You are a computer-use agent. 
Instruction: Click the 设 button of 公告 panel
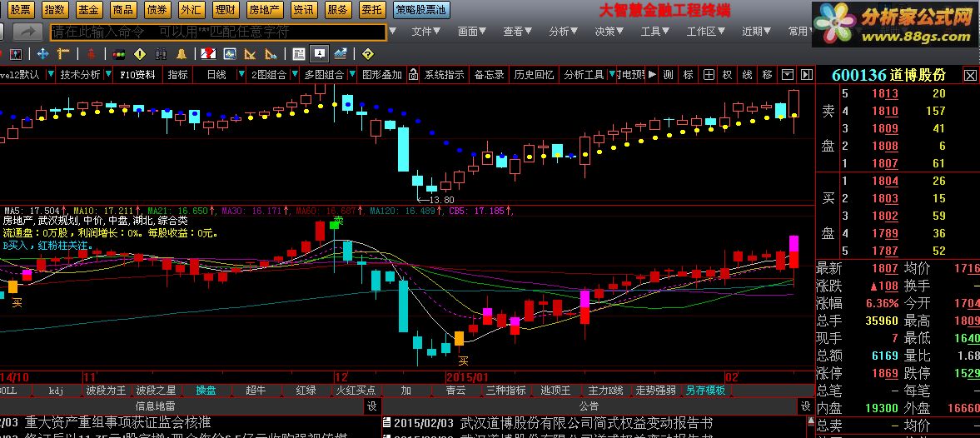[x=806, y=406]
